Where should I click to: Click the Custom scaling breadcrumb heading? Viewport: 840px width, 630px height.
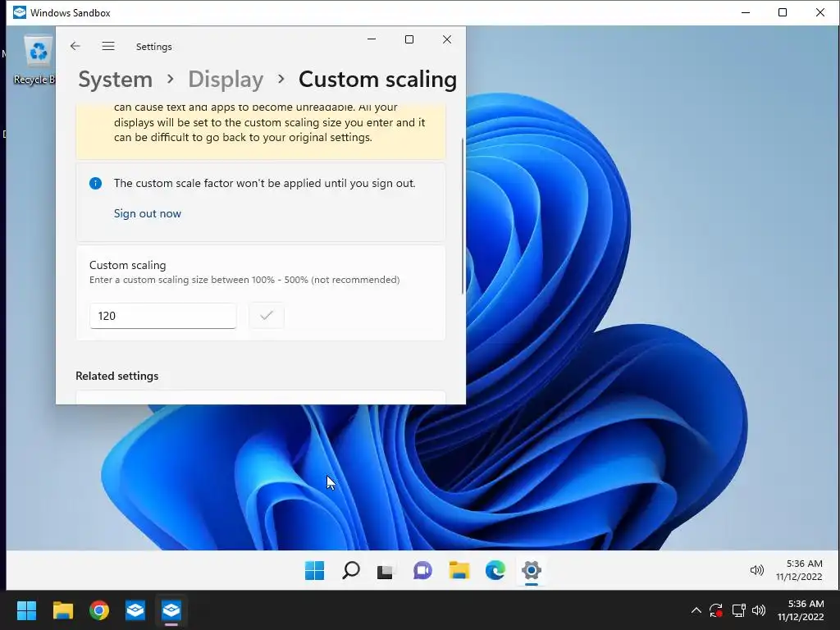pyautogui.click(x=377, y=80)
